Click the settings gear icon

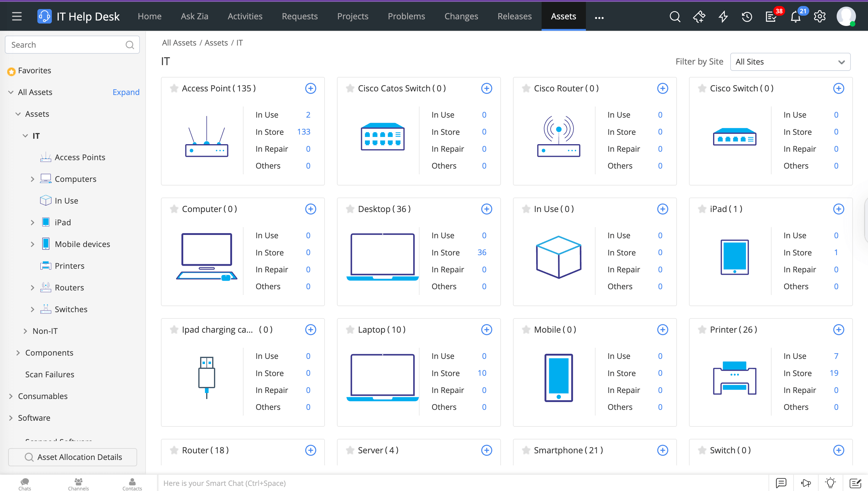point(819,17)
